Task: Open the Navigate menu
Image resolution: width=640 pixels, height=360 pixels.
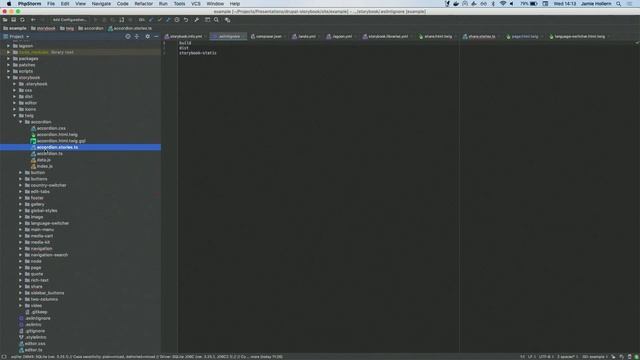Action: tap(101, 4)
